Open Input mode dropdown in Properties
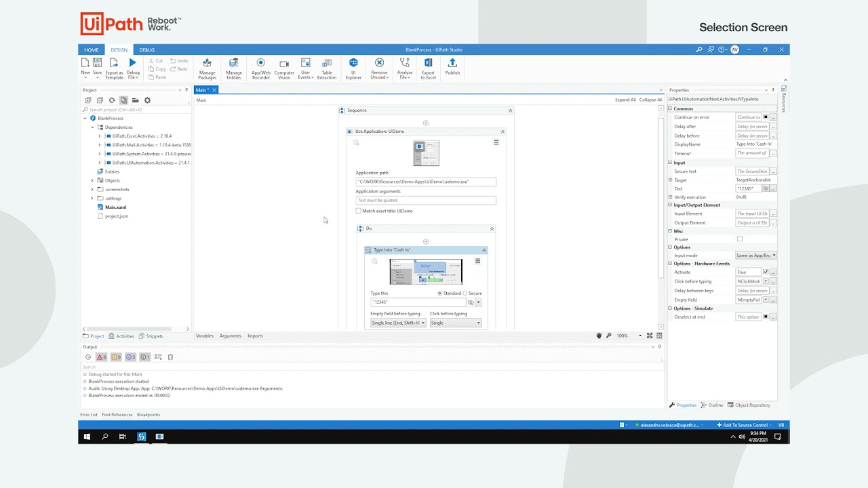 point(756,256)
